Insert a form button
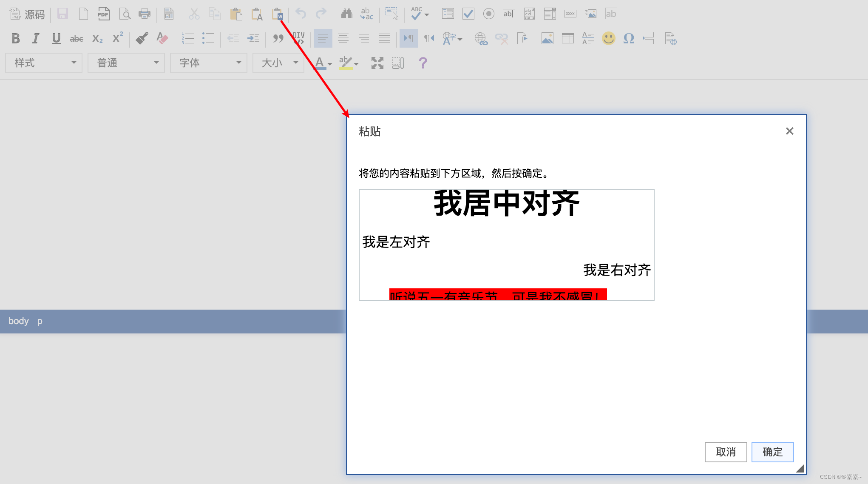The image size is (868, 484). pos(570,14)
